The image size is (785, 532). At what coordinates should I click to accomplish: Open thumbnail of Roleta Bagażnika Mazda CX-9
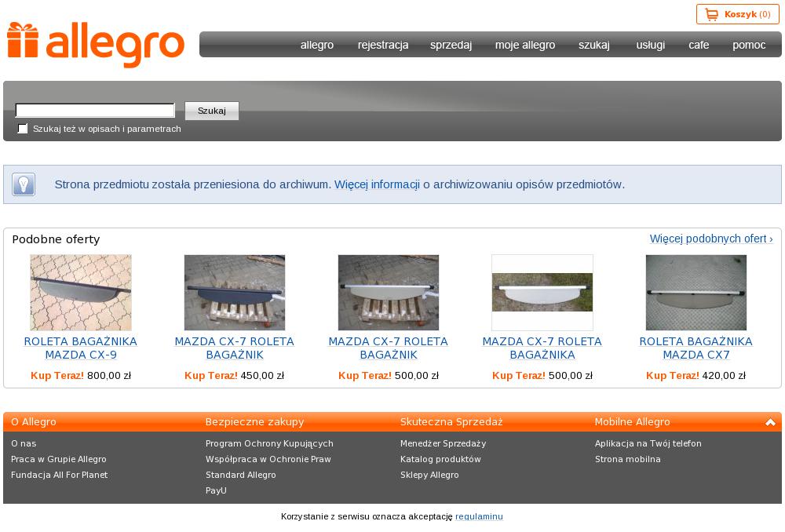pos(81,292)
